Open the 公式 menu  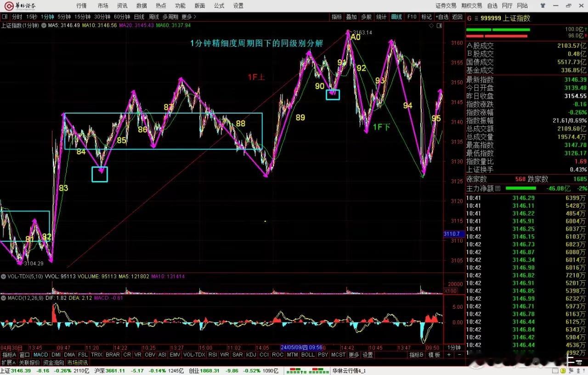(219, 6)
